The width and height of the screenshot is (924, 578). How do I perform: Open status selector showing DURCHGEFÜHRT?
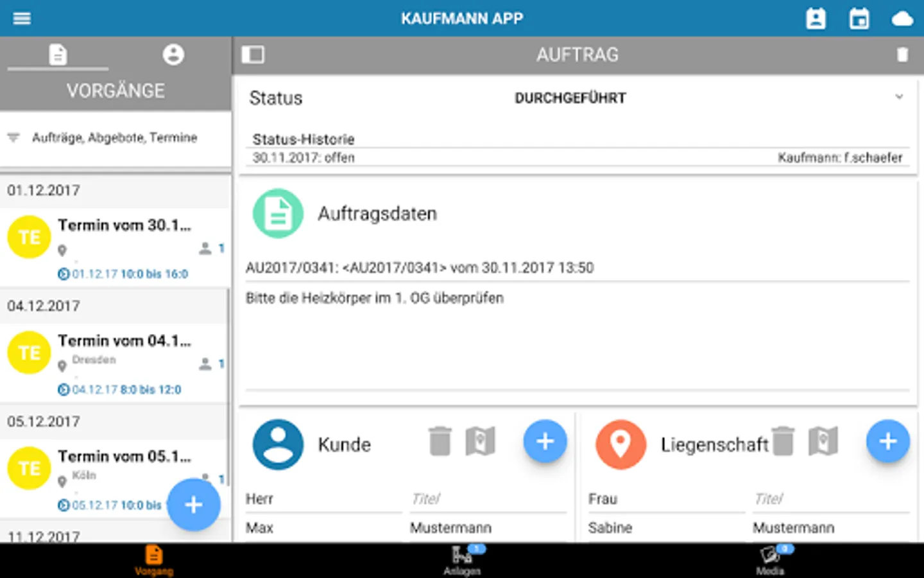coord(570,98)
